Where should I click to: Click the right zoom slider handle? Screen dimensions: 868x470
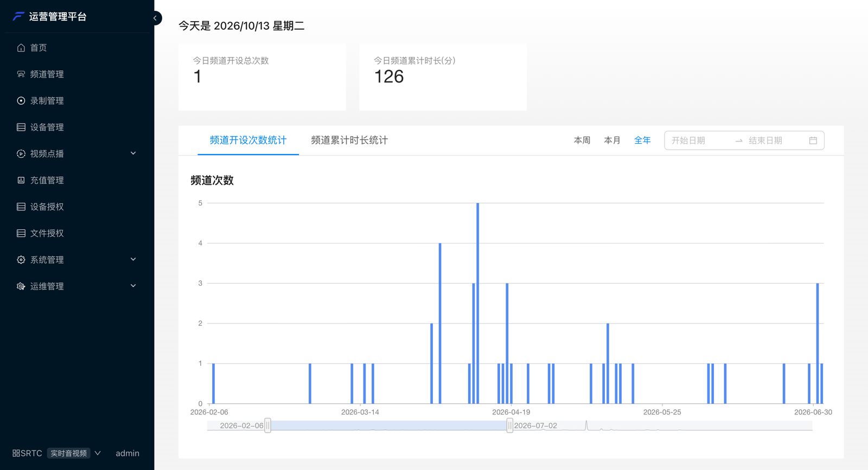tap(509, 426)
